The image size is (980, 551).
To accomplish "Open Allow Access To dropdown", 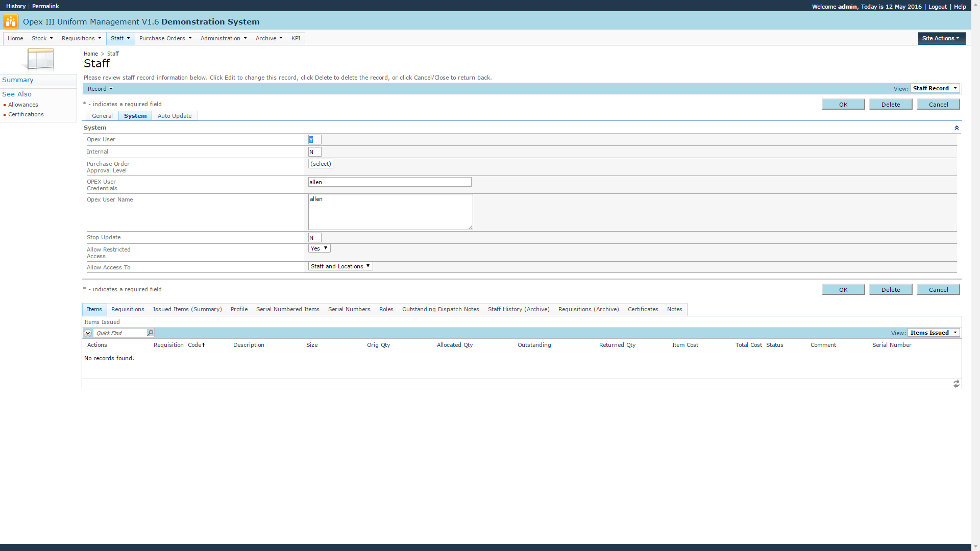I will [x=340, y=266].
